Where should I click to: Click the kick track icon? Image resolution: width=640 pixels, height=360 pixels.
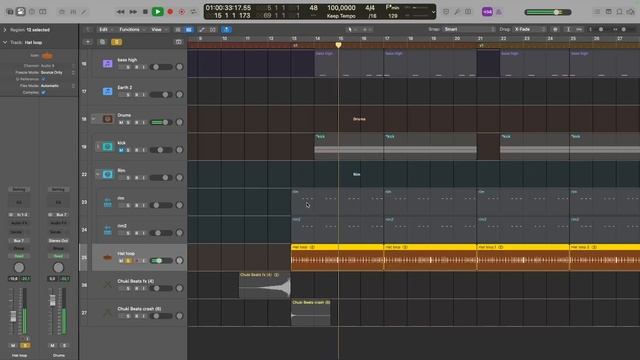click(x=107, y=147)
